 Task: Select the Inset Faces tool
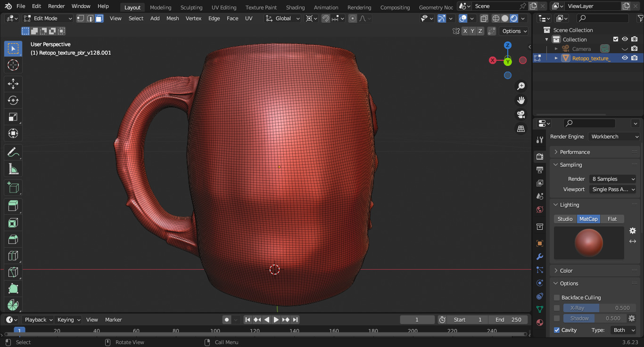point(13,223)
